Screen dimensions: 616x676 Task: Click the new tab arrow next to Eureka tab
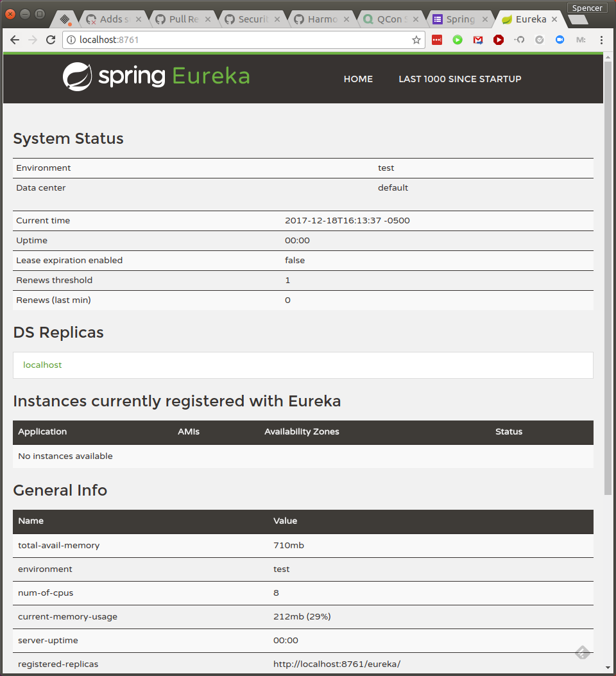click(577, 19)
